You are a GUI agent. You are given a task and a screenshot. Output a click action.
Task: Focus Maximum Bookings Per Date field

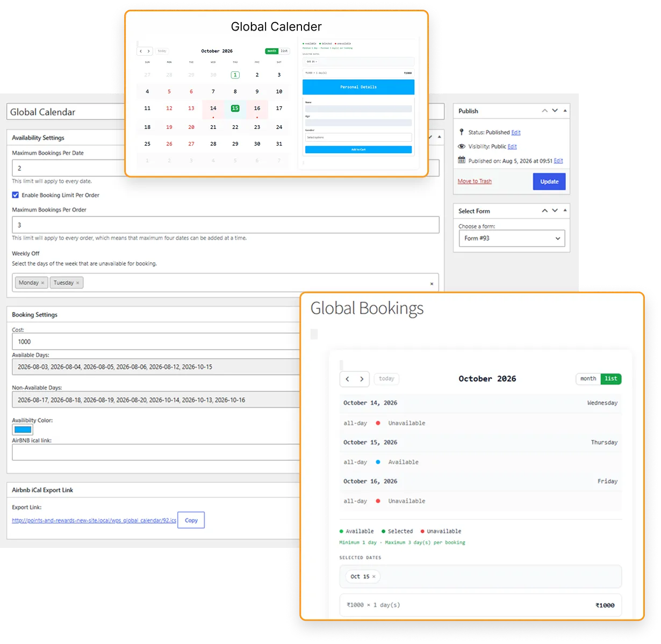69,168
